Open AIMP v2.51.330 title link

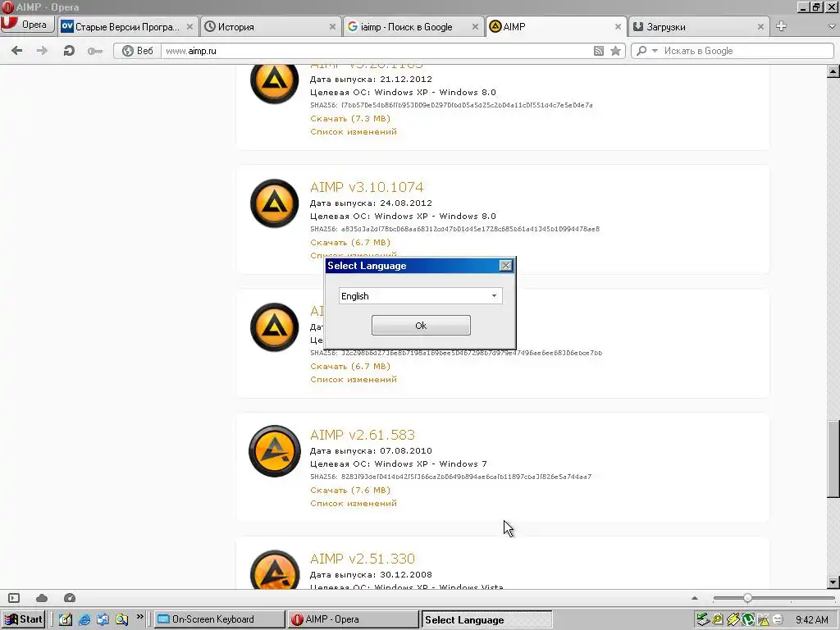click(x=362, y=559)
